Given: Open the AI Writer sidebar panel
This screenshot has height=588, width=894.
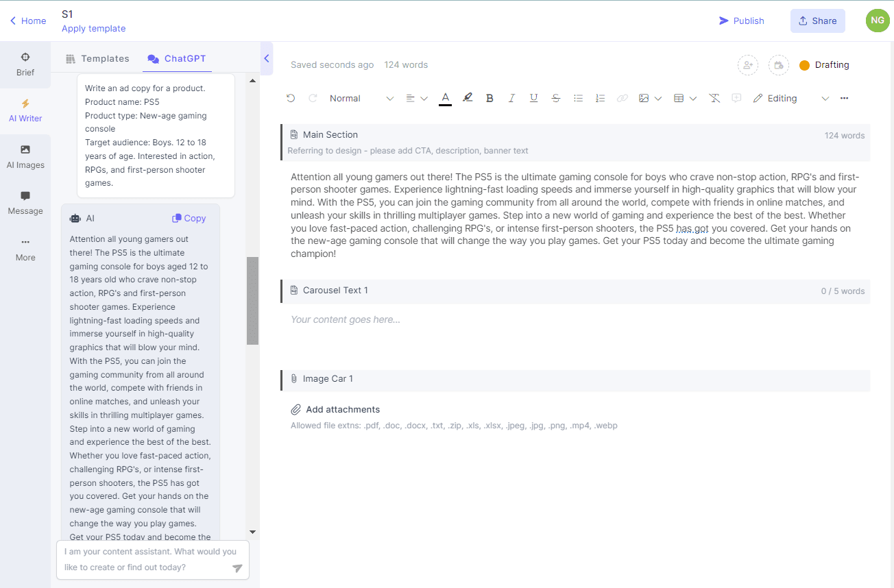Looking at the screenshot, I should [x=25, y=111].
